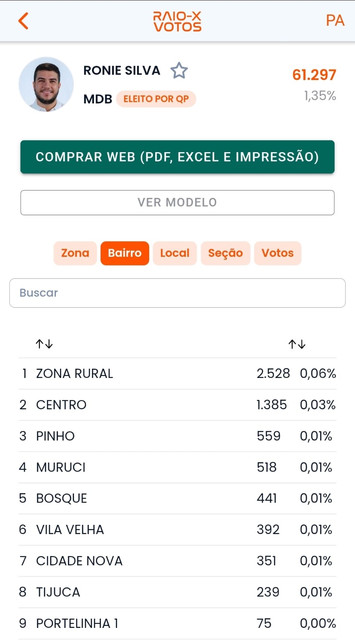Viewport: 355px width, 644px height.
Task: Open Ver Modelo button
Action: [x=177, y=202]
